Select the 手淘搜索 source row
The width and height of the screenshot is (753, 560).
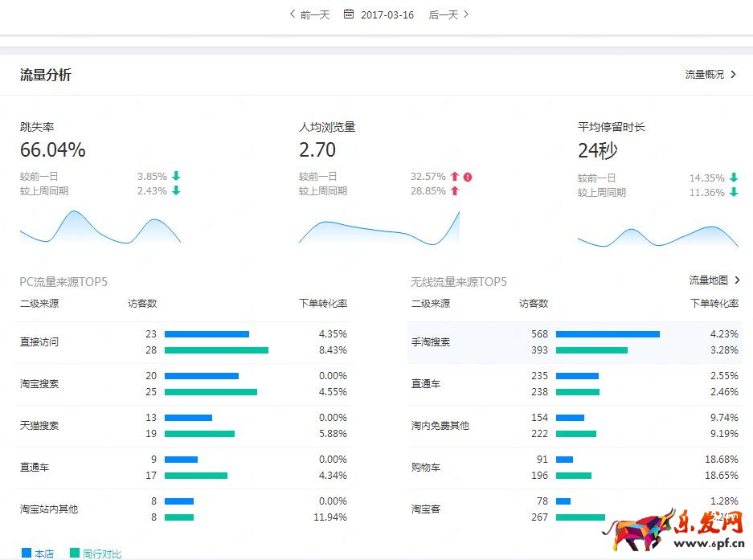click(x=431, y=342)
